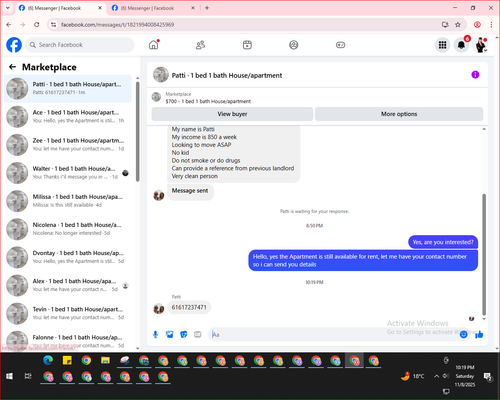Open the Windows Start button
Viewport: 500px width, 400px height.
pos(9,376)
